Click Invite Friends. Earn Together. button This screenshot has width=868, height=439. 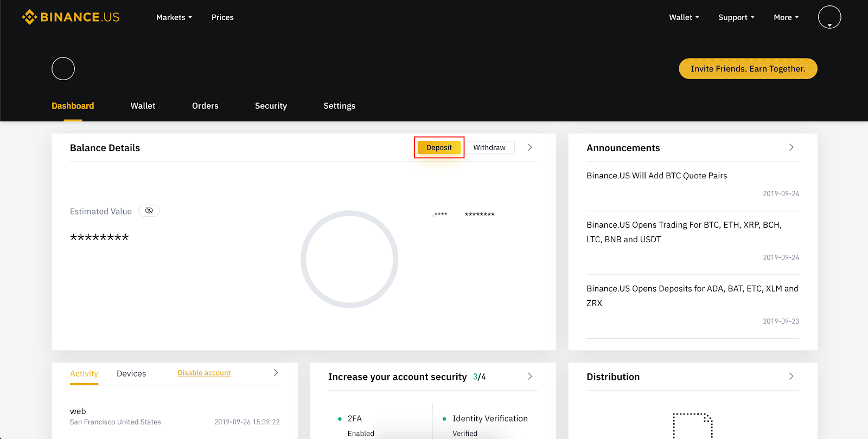748,69
